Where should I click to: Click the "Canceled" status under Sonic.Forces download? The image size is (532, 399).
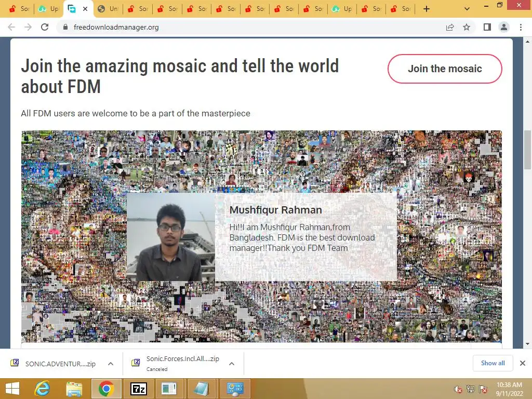(157, 369)
